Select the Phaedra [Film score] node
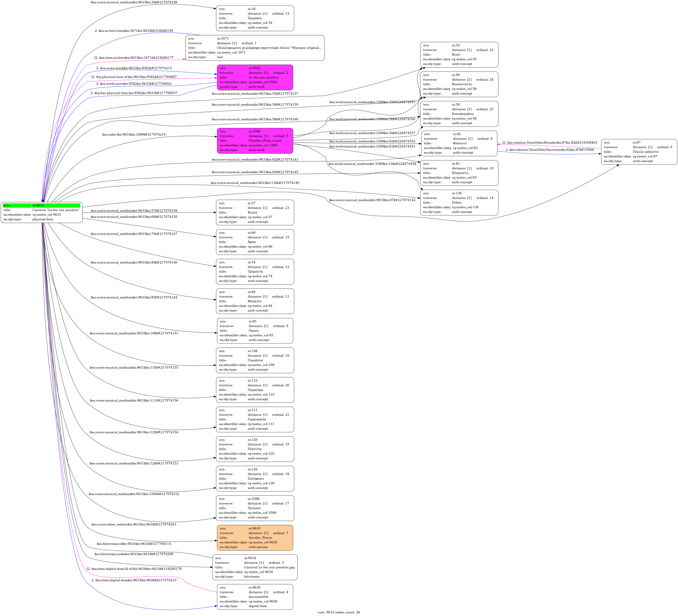The image size is (678, 616). coord(255,141)
